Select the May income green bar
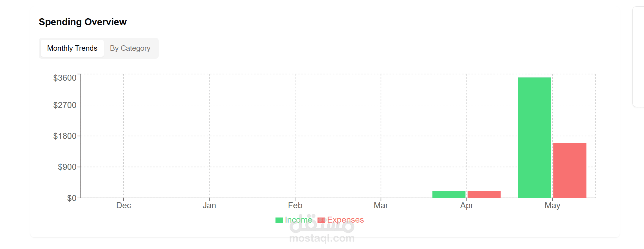This screenshot has width=644, height=249. [x=535, y=138]
